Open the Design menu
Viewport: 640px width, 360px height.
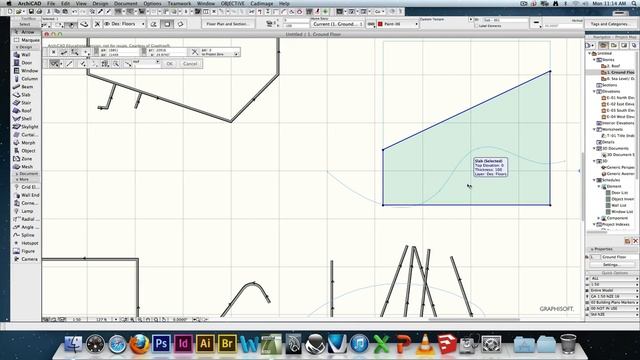(x=100, y=3)
